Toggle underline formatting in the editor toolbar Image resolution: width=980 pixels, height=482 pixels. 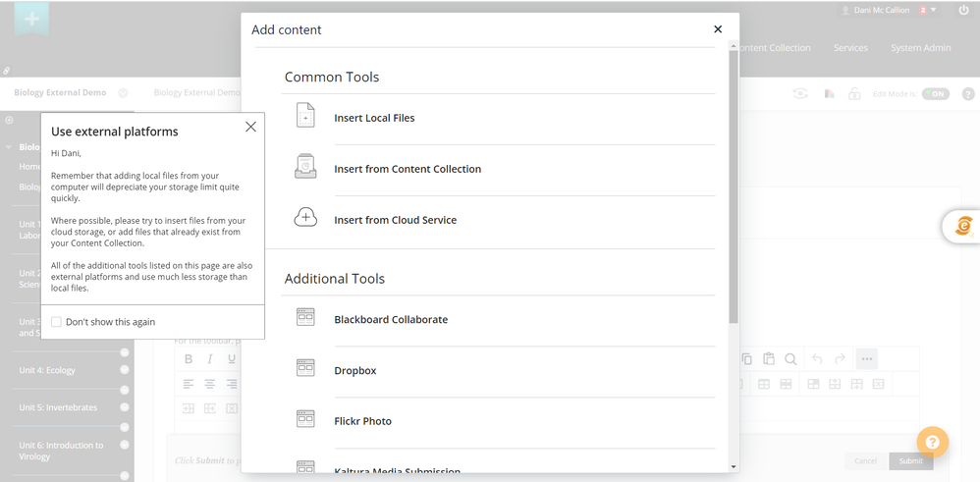coord(232,359)
